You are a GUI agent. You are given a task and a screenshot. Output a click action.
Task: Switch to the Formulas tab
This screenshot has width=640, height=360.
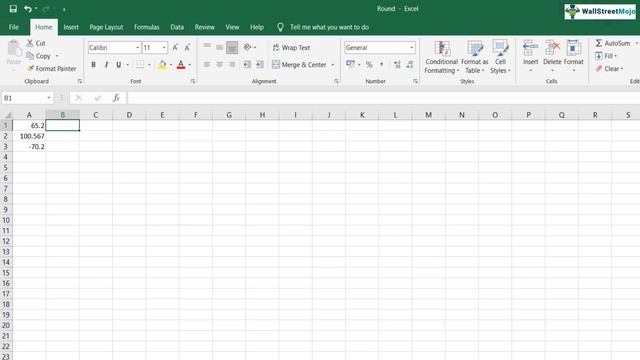coord(147,27)
